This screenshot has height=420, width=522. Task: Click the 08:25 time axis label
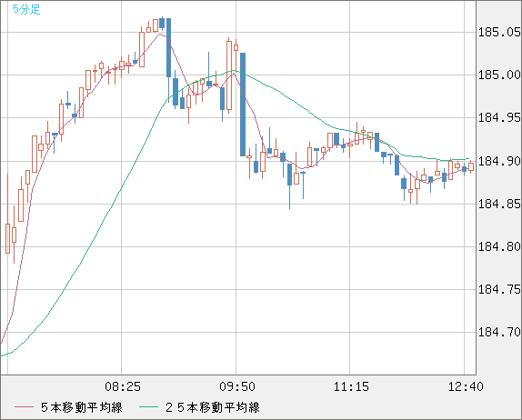coord(123,386)
